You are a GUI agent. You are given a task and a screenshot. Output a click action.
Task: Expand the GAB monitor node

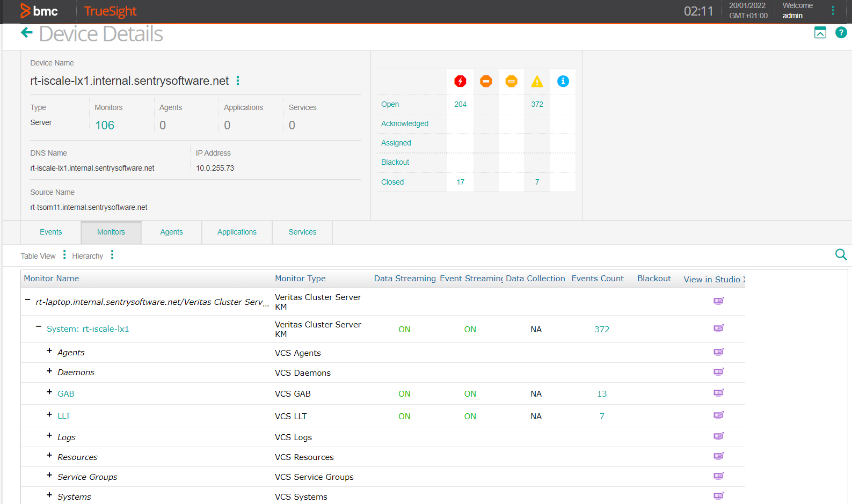(x=49, y=392)
